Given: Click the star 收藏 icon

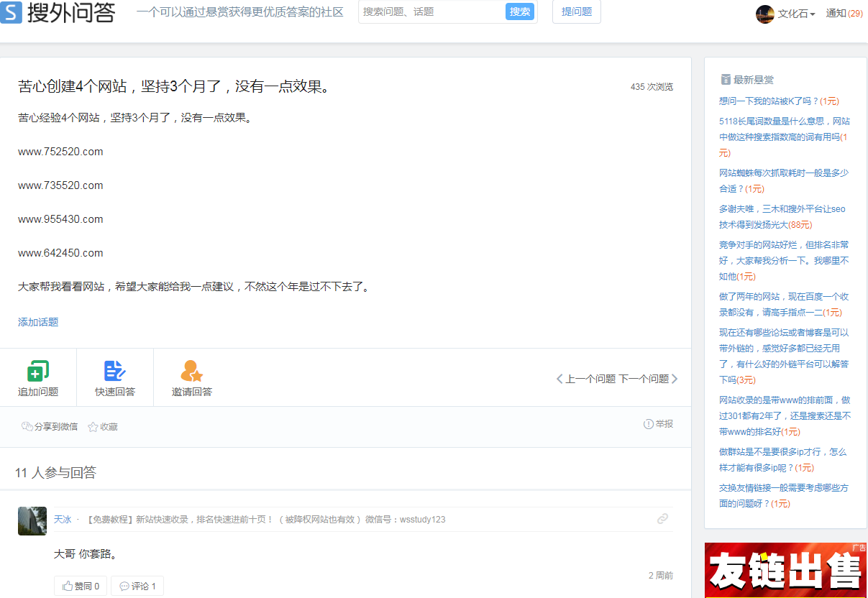Looking at the screenshot, I should [93, 427].
